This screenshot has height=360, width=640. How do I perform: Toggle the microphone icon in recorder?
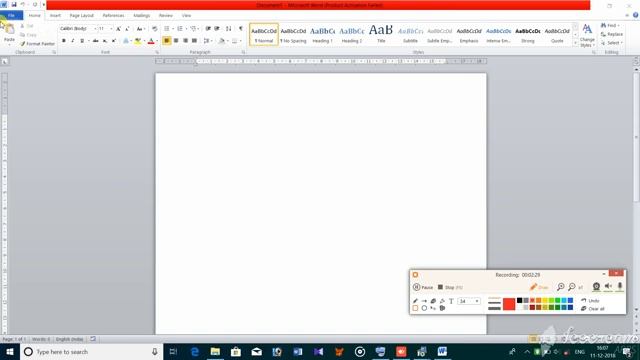tap(620, 287)
